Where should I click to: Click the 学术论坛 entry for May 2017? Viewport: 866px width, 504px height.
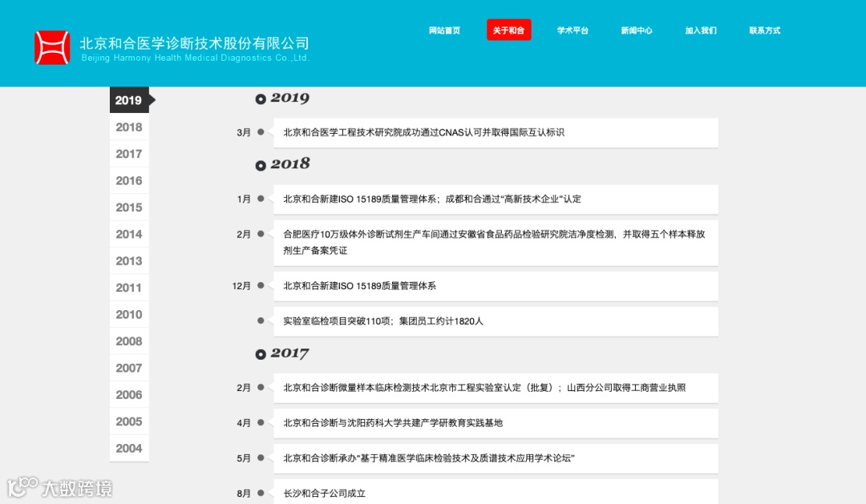pos(496,459)
